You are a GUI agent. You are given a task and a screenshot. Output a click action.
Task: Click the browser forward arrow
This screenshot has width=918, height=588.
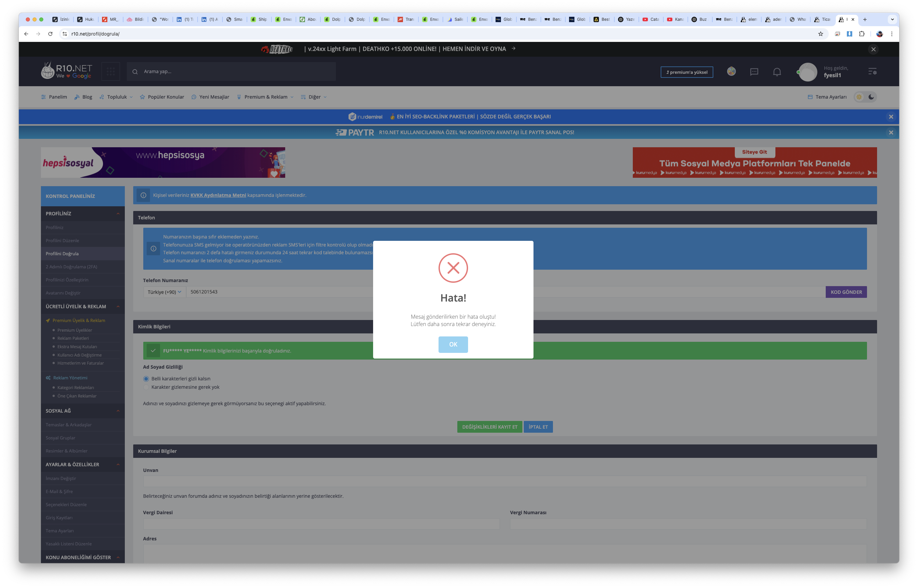38,34
